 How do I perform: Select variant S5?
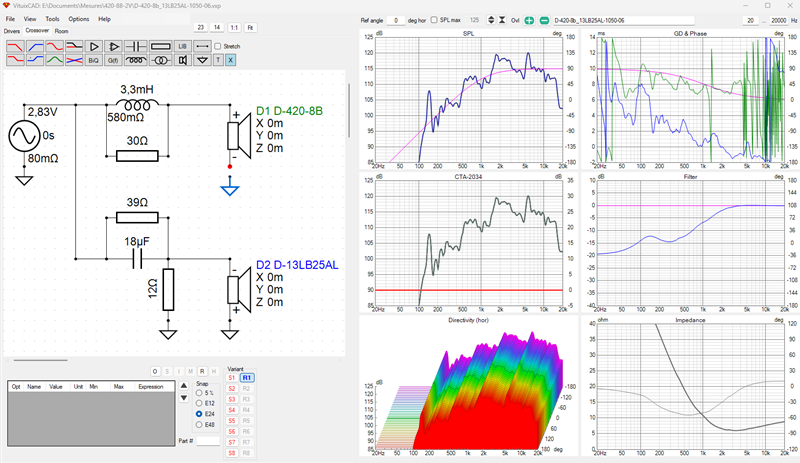click(x=232, y=421)
